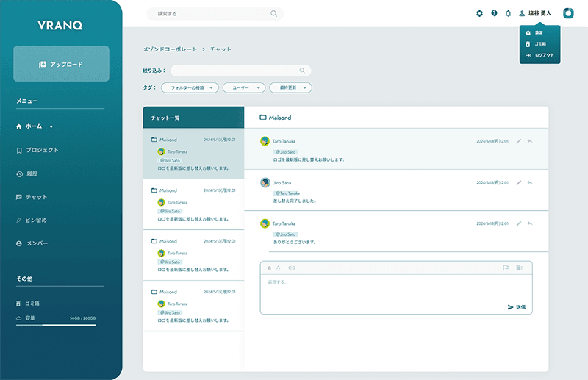Click the flag icon in the reply toolbar
Image resolution: width=588 pixels, height=380 pixels.
click(506, 268)
